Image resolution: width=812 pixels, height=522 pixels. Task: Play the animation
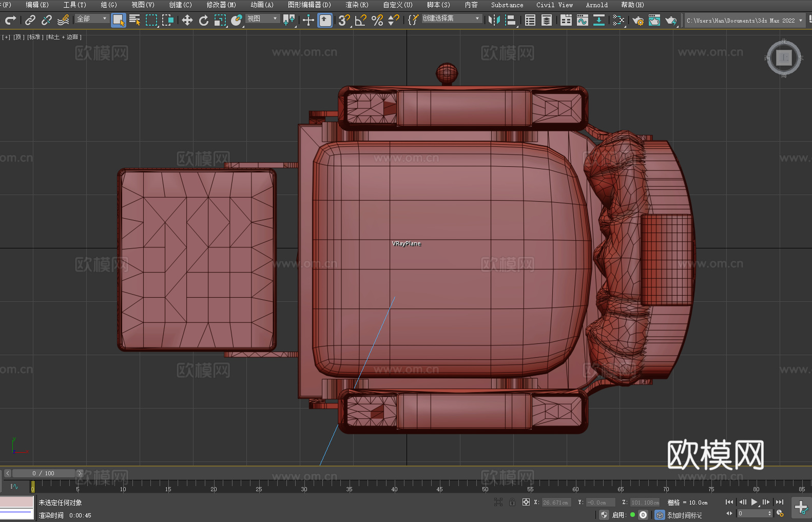(754, 502)
